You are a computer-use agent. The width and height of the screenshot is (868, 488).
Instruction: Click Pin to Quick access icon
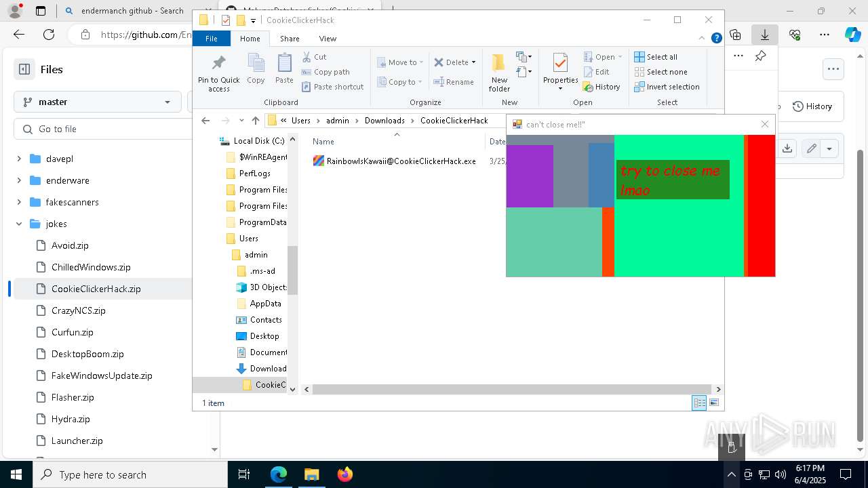218,63
